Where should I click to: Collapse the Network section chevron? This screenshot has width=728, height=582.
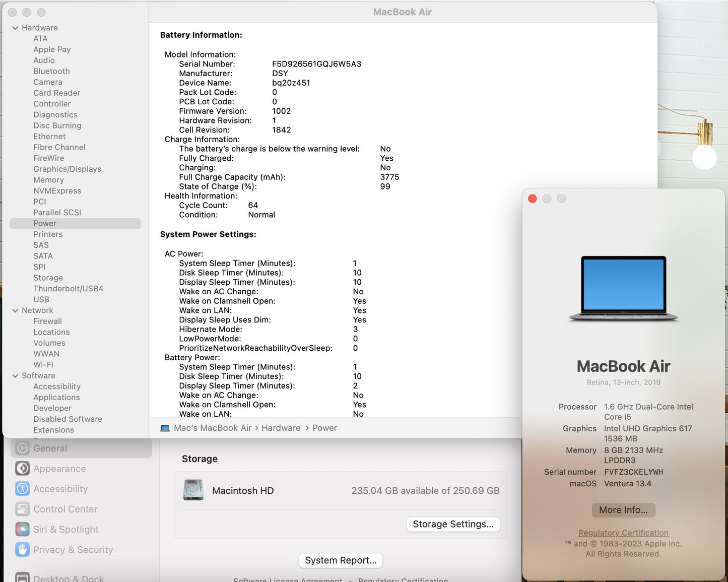click(15, 310)
